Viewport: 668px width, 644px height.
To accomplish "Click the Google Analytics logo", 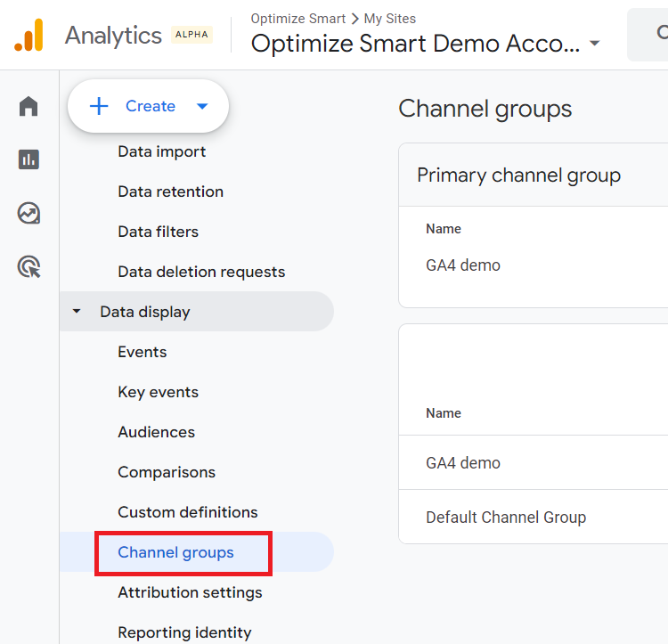I will (29, 35).
